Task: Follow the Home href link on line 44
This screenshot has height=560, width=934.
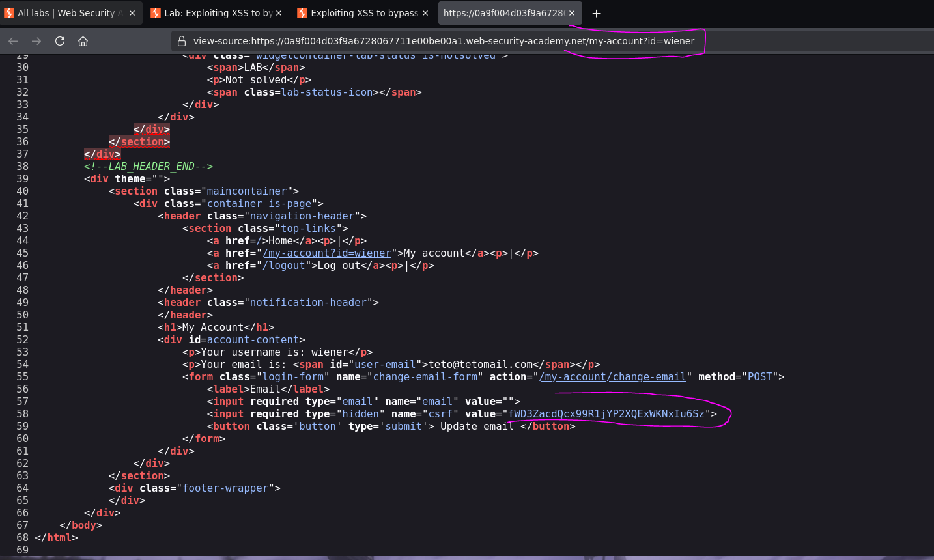Action: tap(259, 240)
